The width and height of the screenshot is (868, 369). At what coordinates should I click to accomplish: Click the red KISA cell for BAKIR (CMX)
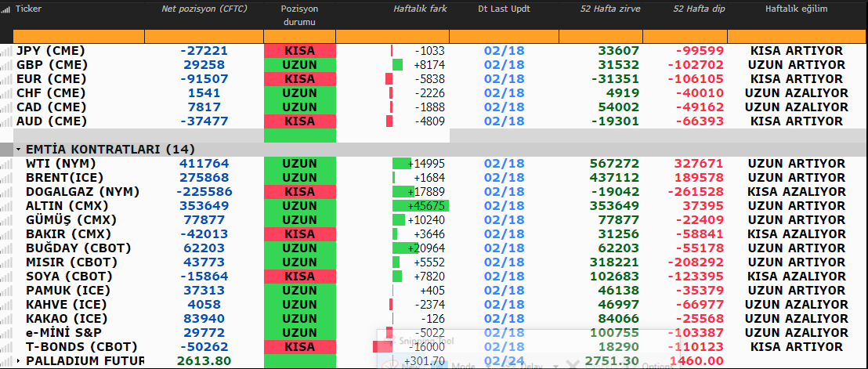[x=299, y=234]
